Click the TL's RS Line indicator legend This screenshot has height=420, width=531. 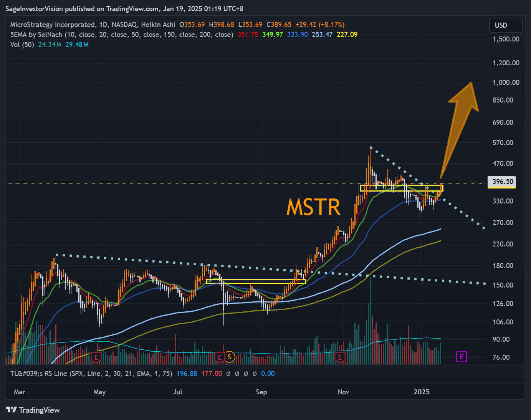(91, 374)
